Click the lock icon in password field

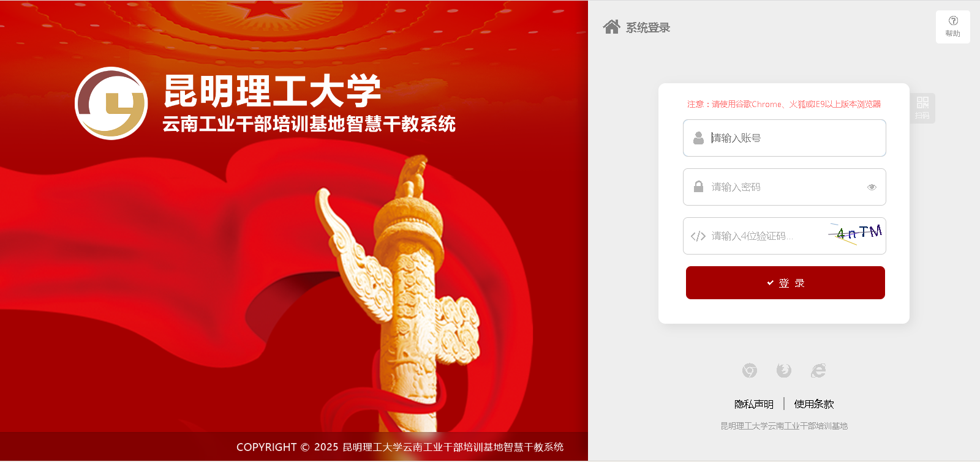698,187
